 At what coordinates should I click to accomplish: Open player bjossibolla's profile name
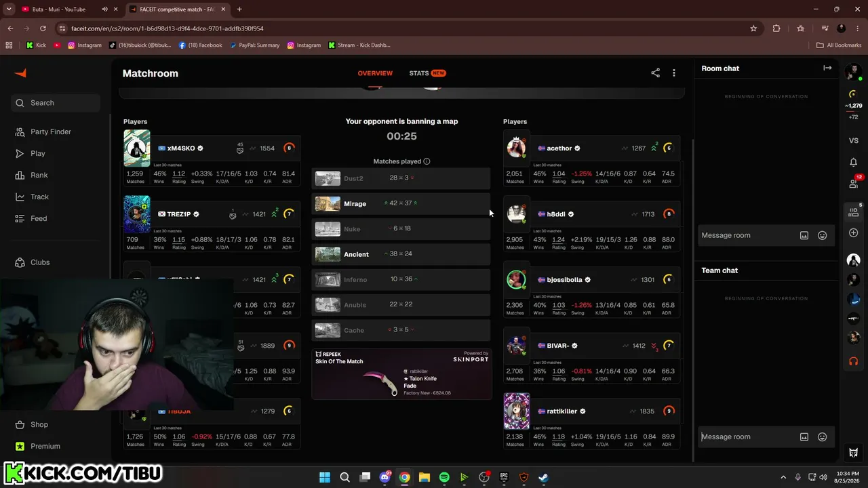click(x=564, y=280)
